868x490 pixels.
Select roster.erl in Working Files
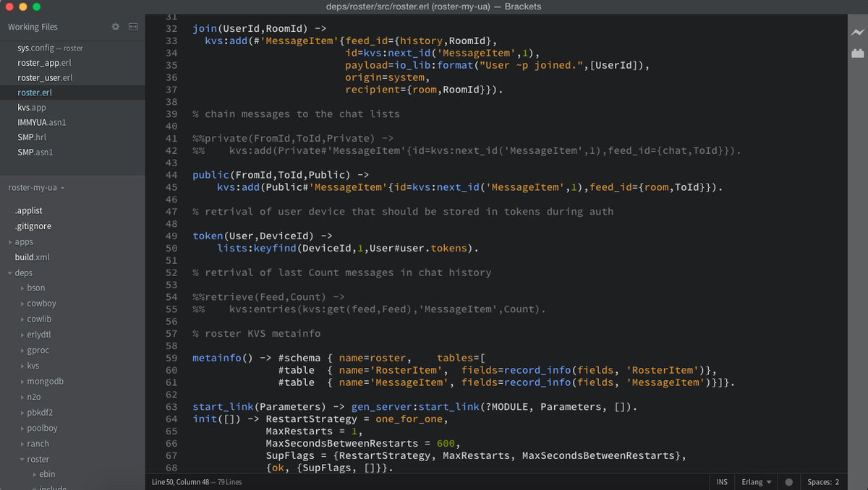(34, 92)
